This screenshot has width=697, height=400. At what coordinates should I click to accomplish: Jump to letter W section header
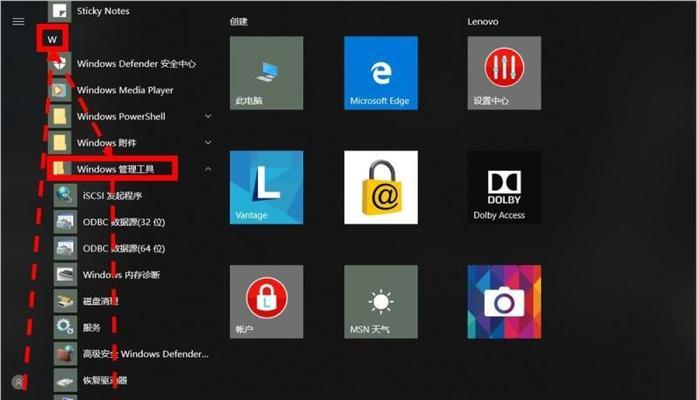(52, 40)
